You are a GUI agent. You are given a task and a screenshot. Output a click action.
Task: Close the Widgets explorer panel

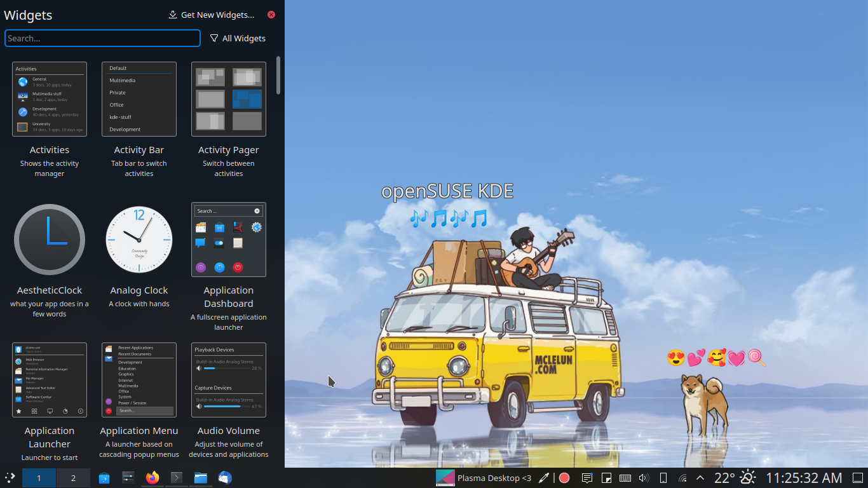(271, 15)
